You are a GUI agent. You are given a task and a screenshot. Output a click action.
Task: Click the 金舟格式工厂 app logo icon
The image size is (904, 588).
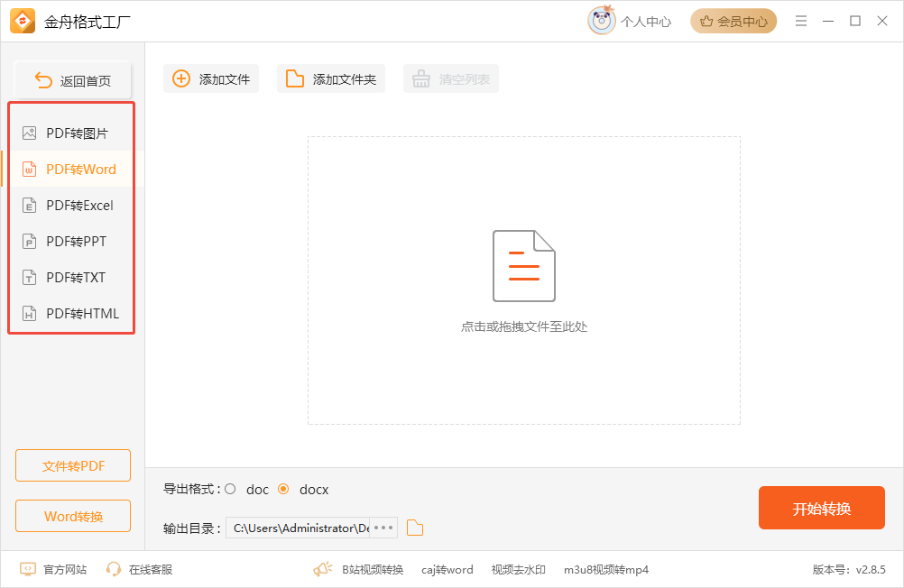(23, 22)
